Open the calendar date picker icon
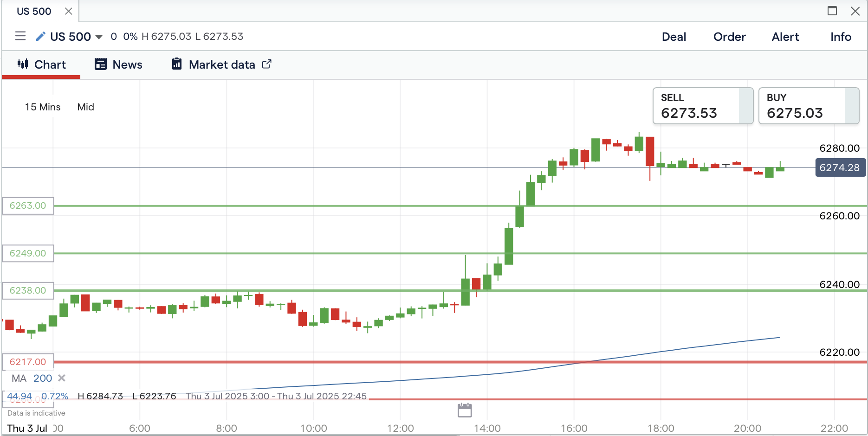 (465, 410)
